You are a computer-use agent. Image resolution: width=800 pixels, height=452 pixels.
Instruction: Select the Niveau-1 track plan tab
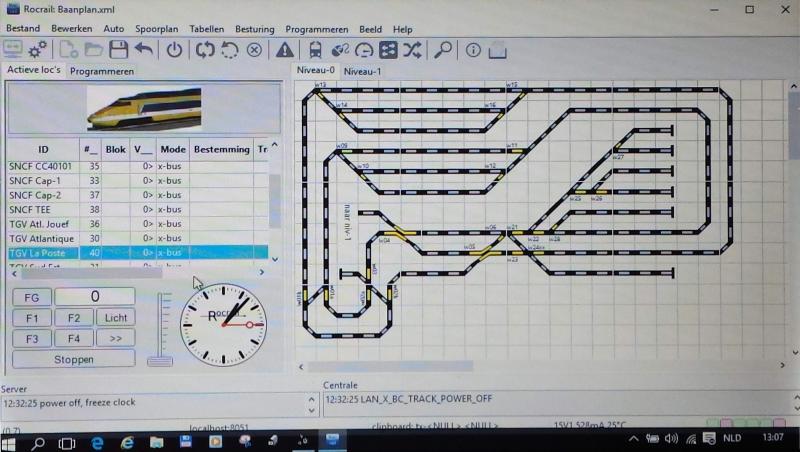click(x=362, y=71)
